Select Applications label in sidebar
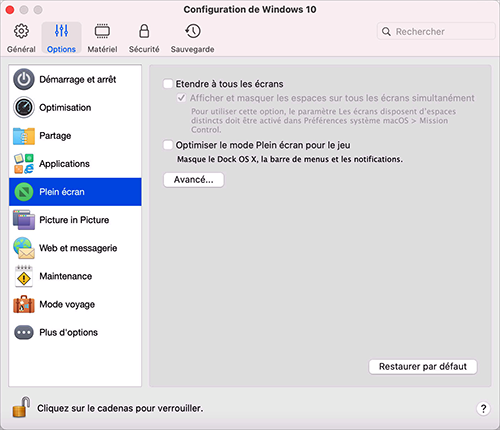Viewport: 500px width, 430px height. pos(64,164)
